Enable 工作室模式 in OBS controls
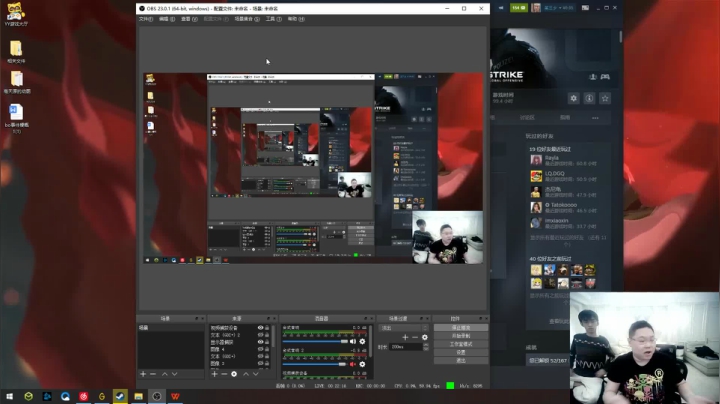Image resolution: width=720 pixels, height=404 pixels. point(461,344)
